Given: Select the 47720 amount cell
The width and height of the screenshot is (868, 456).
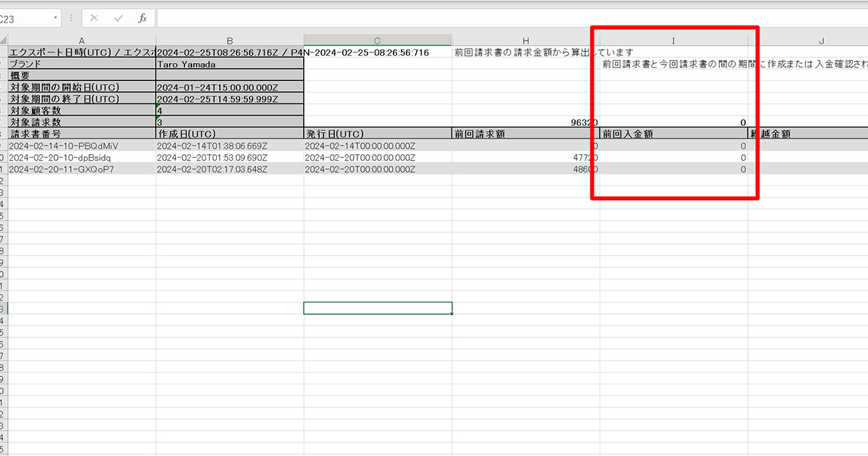Looking at the screenshot, I should [526, 157].
